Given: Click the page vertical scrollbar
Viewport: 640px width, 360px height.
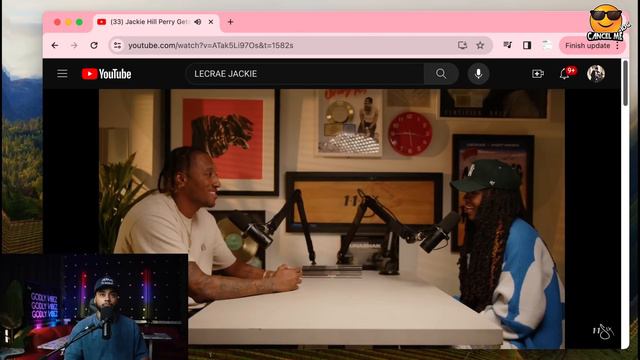Looking at the screenshot, I should pyautogui.click(x=625, y=84).
